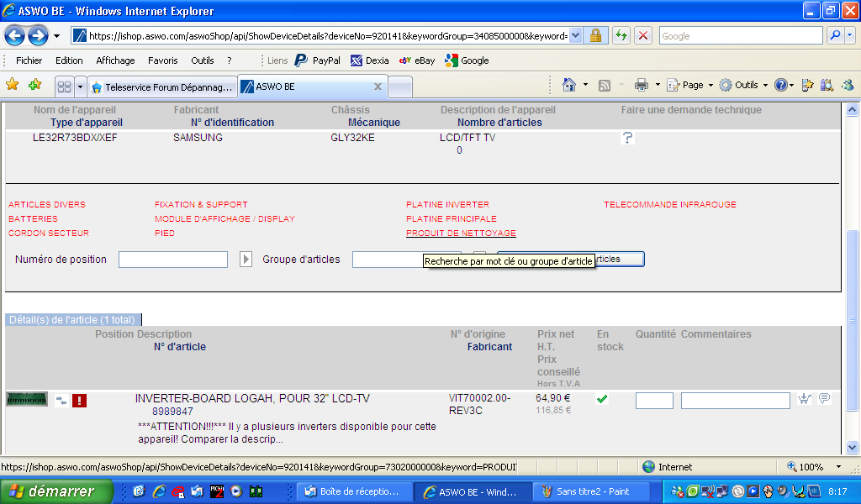Click the Google search box
This screenshot has width=861, height=504.
pyautogui.click(x=740, y=36)
